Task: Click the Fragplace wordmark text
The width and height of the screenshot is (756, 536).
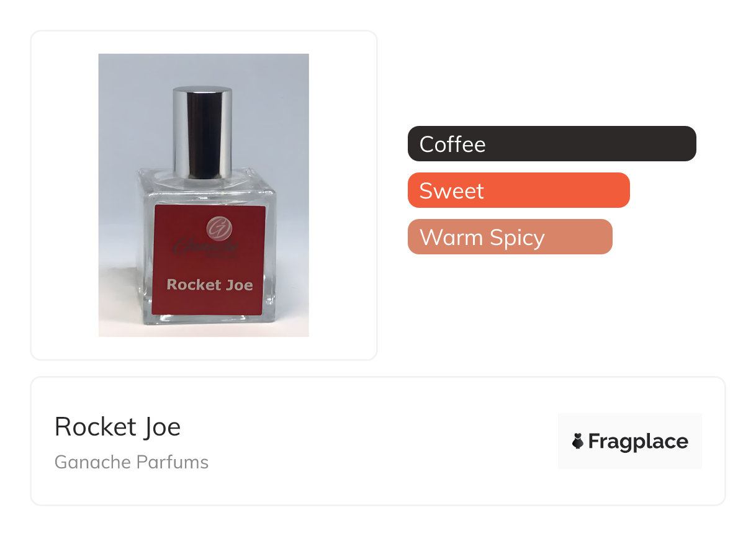Action: (637, 441)
